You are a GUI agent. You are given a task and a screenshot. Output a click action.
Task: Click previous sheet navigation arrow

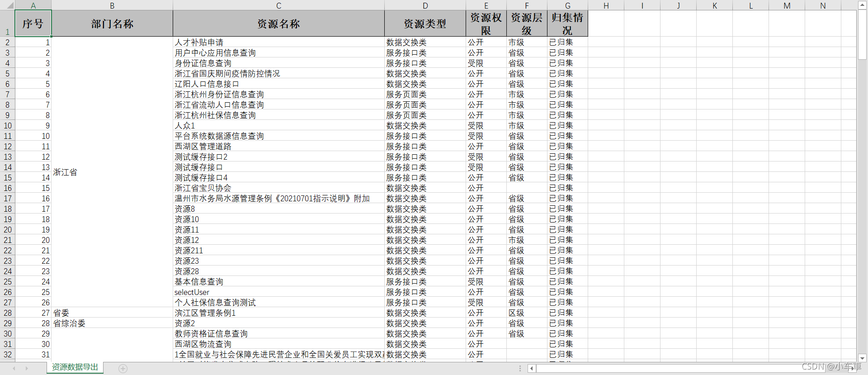coord(14,368)
